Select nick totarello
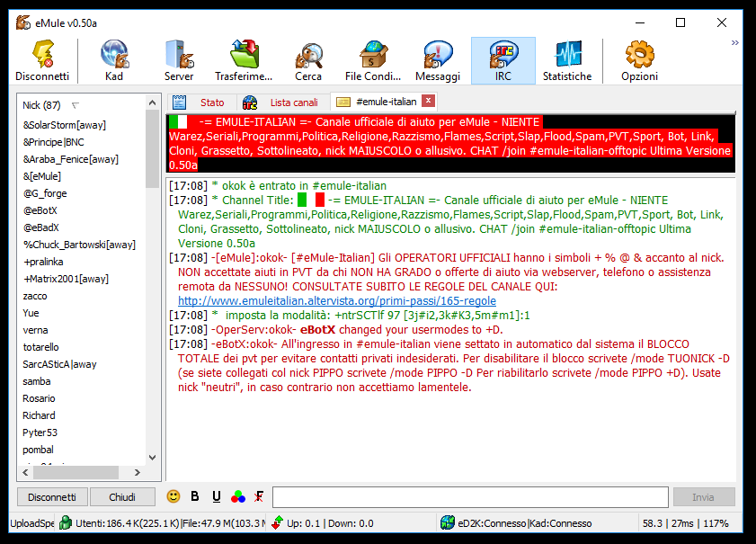Viewport: 756px width, 544px height. [40, 347]
